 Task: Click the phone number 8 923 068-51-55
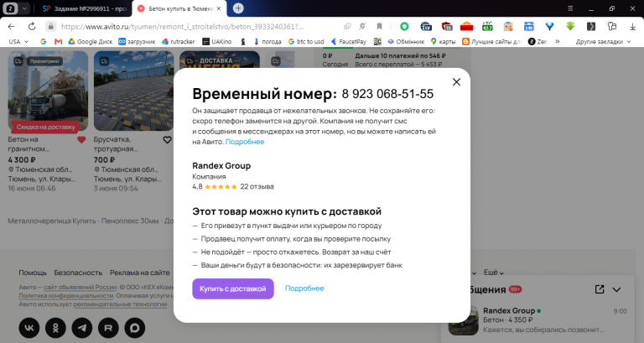pos(387,94)
